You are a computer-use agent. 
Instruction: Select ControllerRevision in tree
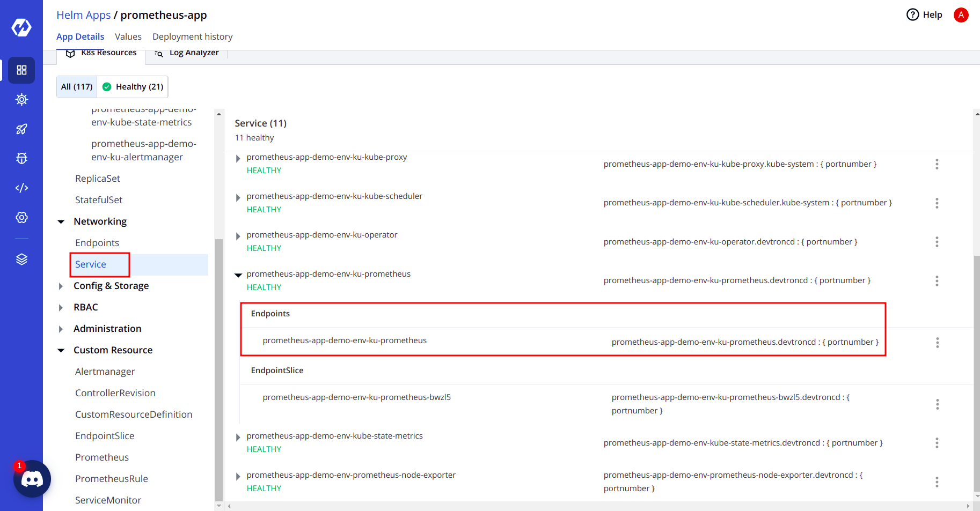point(115,393)
